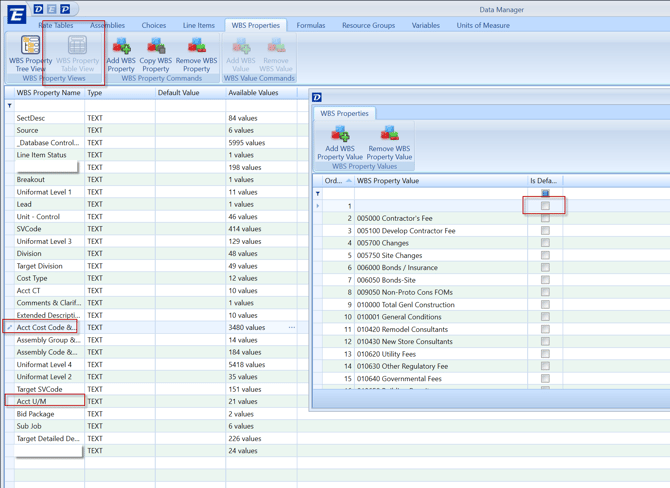Toggle Is Default for 005000 Contractor's Fee

tap(545, 218)
